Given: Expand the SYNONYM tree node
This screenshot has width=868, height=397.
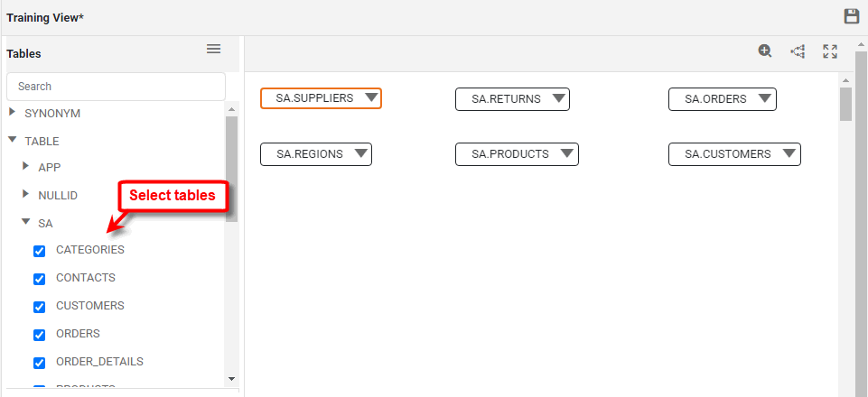Looking at the screenshot, I should pyautogui.click(x=13, y=114).
